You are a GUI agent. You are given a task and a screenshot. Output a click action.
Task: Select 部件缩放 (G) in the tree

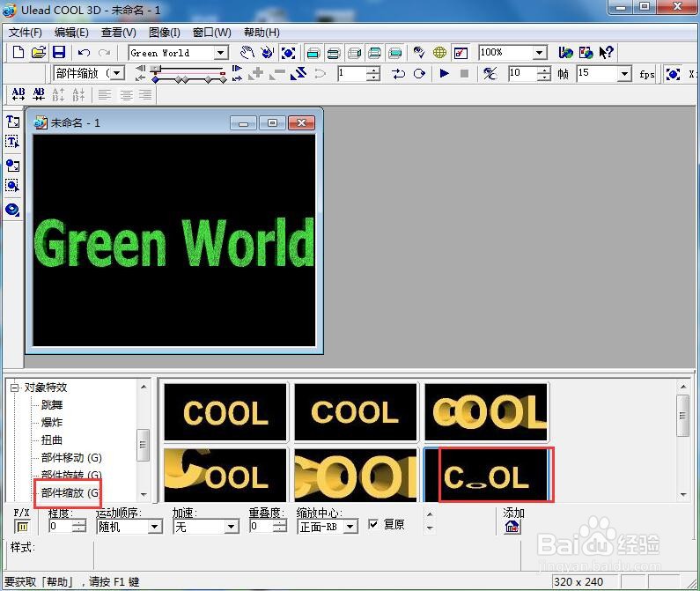click(x=70, y=493)
